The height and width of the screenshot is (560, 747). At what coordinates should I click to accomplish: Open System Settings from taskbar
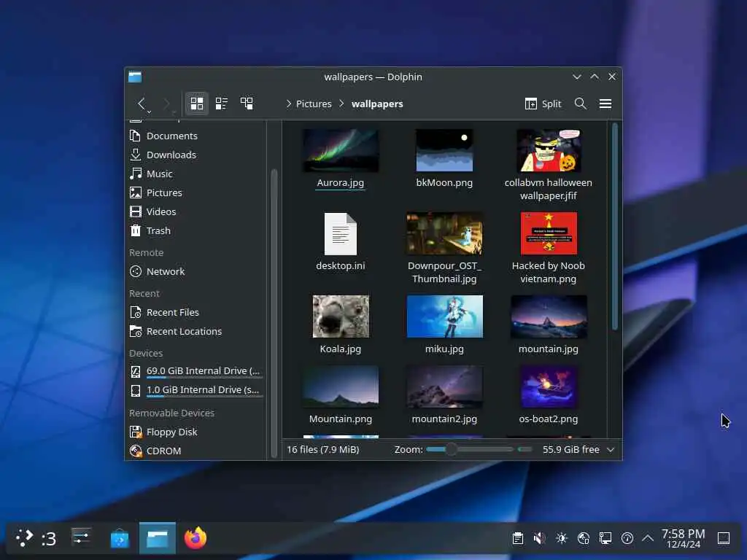click(x=81, y=538)
